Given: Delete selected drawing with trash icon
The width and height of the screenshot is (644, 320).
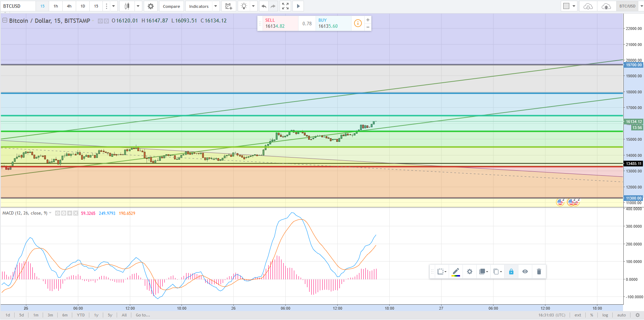Looking at the screenshot, I should (539, 272).
